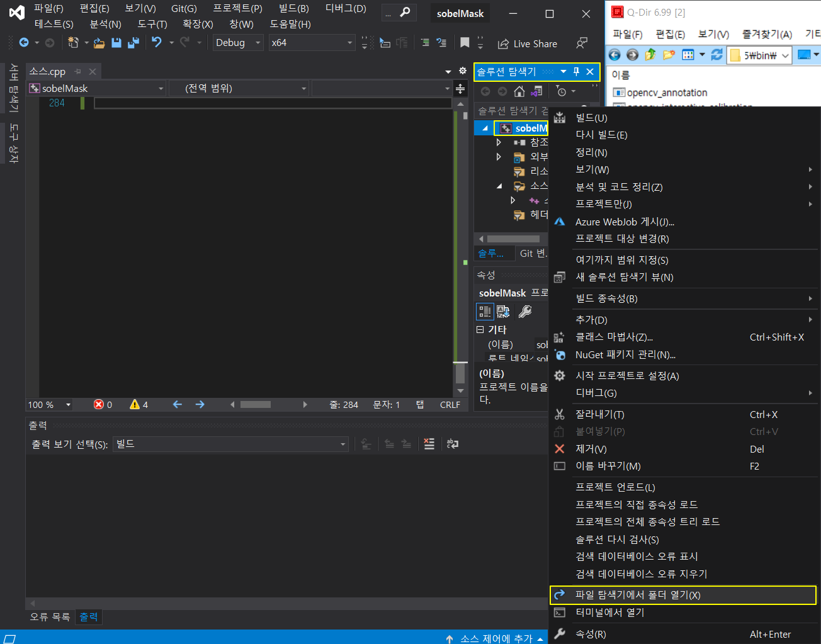Image resolution: width=821 pixels, height=644 pixels.
Task: Open property pages wrench icon in properties panel
Action: click(524, 311)
